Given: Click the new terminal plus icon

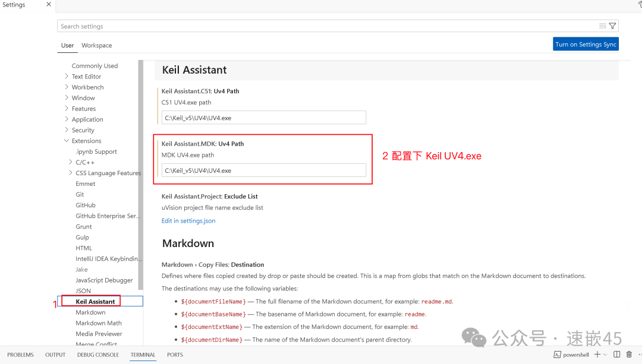Looking at the screenshot, I should click(597, 354).
